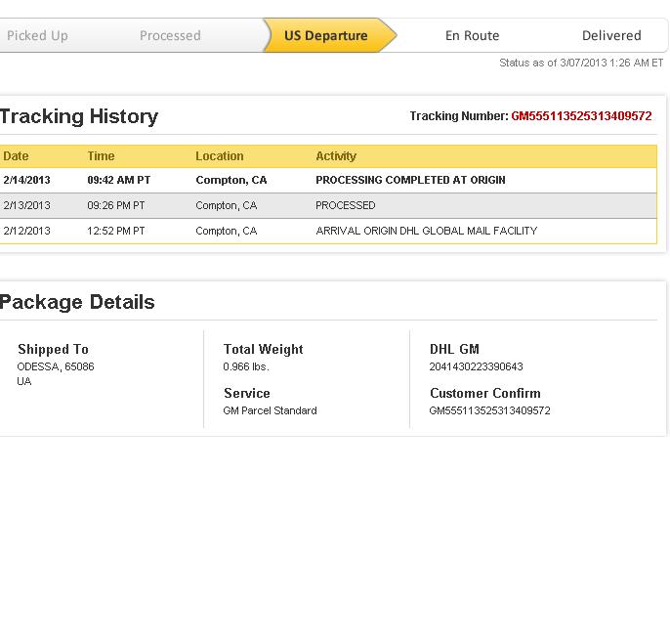670x644 pixels.
Task: Select the ARRIVAL ORIGIN DHL GLOBAL MAIL FACILITY row
Action: point(426,232)
